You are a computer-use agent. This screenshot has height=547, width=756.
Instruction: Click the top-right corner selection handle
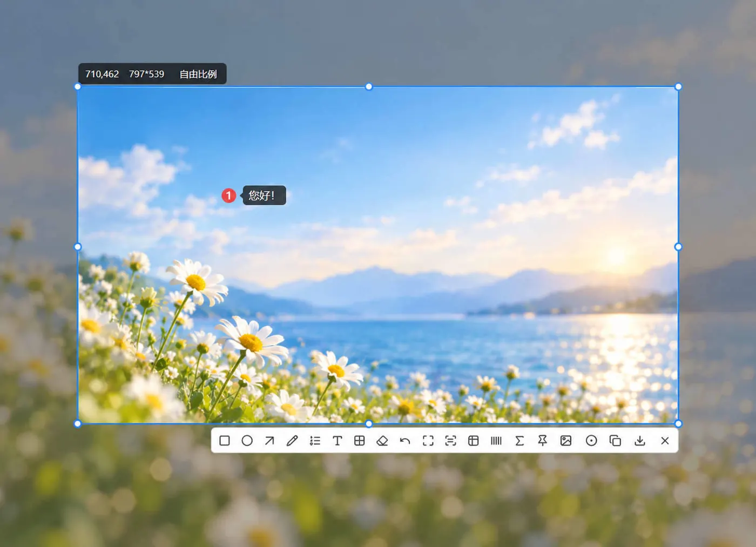click(678, 86)
